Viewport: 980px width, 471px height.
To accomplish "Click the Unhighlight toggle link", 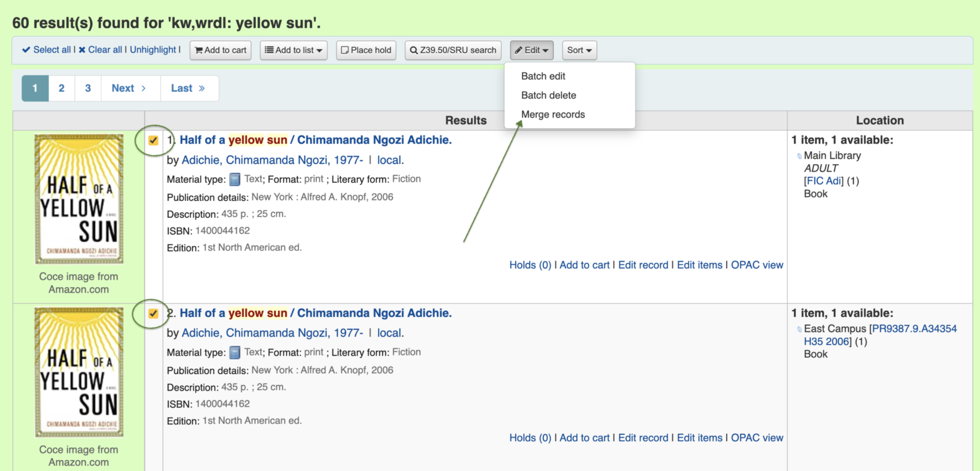I will click(x=153, y=50).
